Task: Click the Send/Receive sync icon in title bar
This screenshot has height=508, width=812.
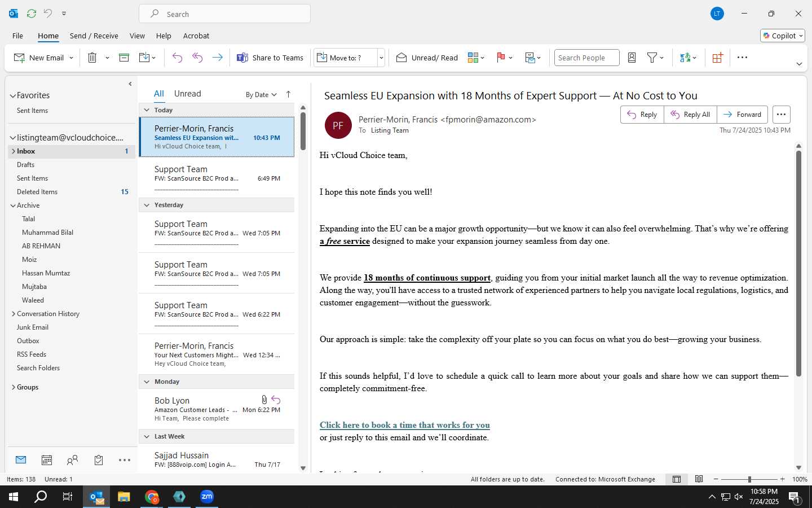Action: tap(32, 13)
